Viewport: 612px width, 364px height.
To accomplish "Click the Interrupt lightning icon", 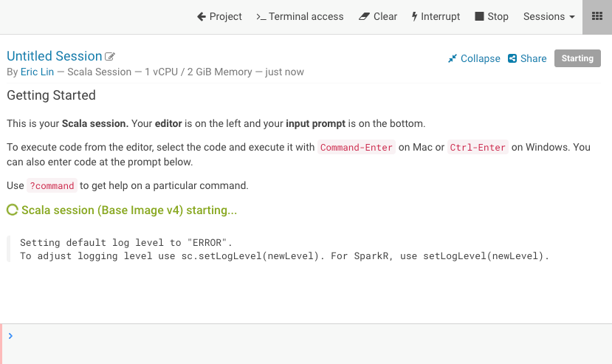I will click(x=414, y=16).
